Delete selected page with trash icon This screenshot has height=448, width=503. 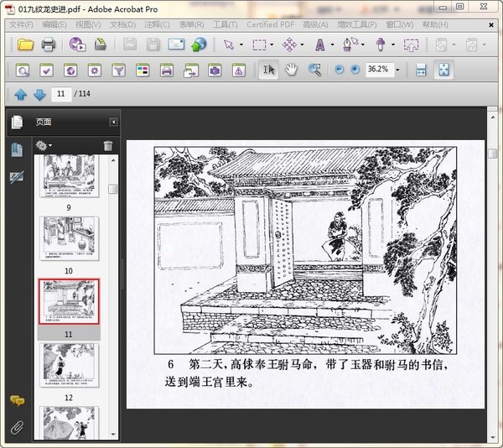108,146
